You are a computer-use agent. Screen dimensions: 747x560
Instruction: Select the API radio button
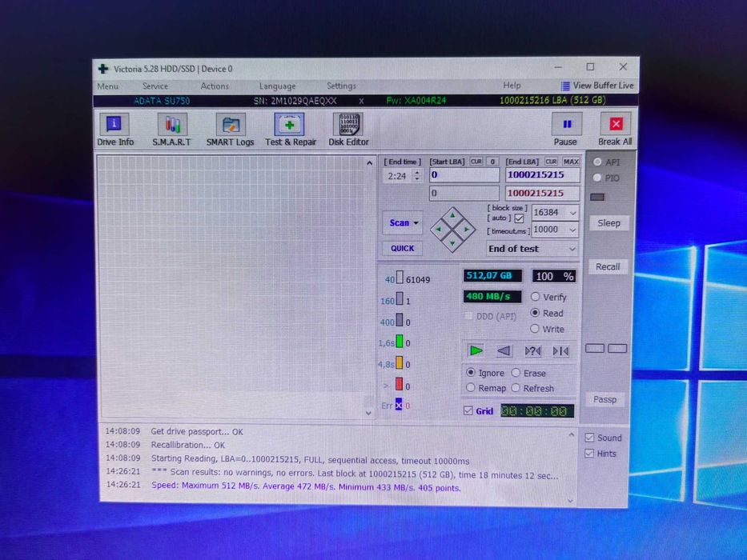tap(597, 162)
